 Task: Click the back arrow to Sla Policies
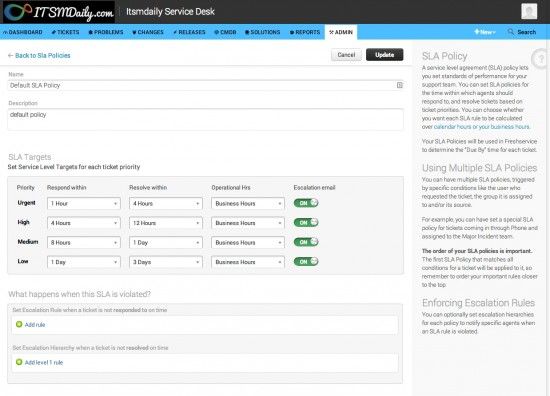(11, 55)
